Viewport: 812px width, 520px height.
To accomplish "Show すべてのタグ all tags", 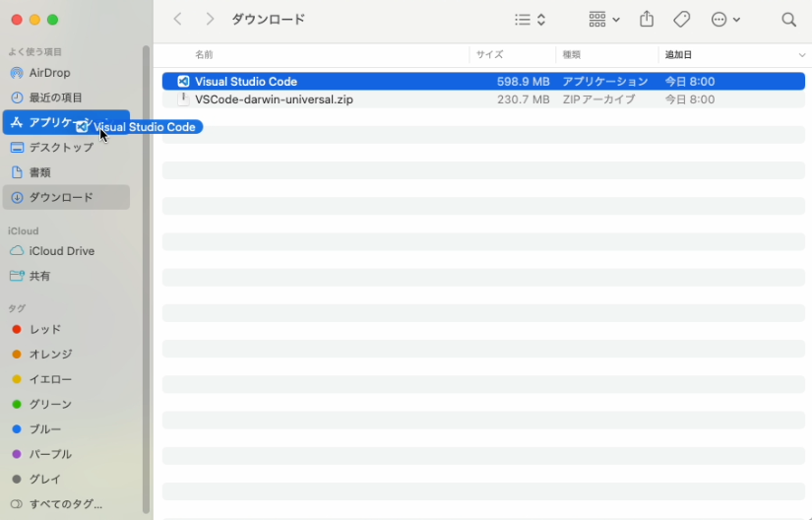I will coord(66,504).
